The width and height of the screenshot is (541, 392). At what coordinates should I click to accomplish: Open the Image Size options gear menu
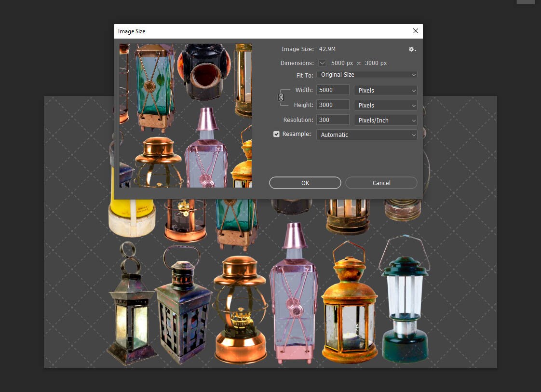412,49
